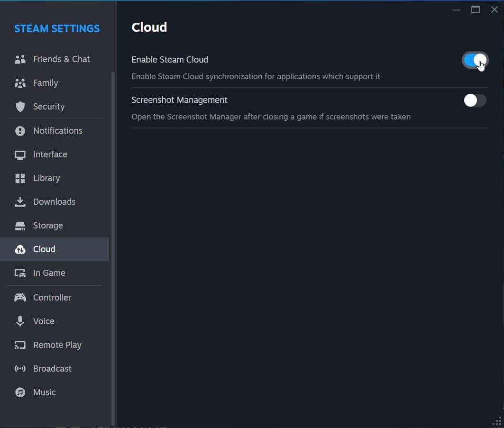Click the Voice microphone icon
504x428 pixels.
pyautogui.click(x=20, y=321)
